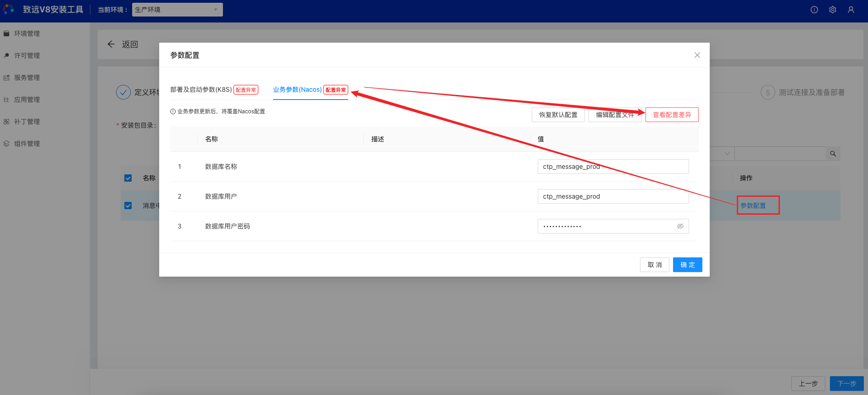Viewport: 868px width, 395px height.
Task: Click the 致远V8 app logo icon
Action: 8,9
